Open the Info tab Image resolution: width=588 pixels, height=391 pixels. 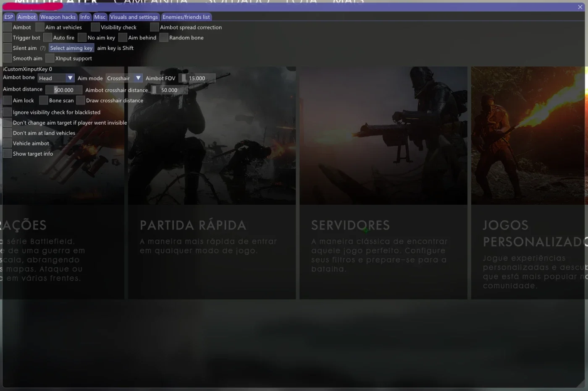[x=85, y=17]
